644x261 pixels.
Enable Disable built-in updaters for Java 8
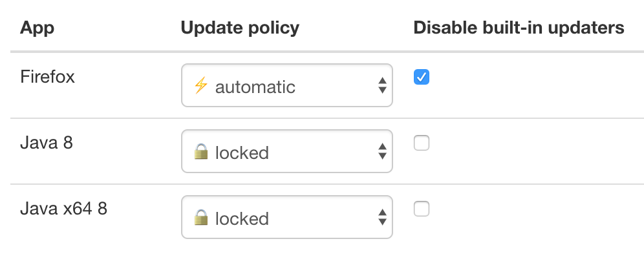[422, 143]
